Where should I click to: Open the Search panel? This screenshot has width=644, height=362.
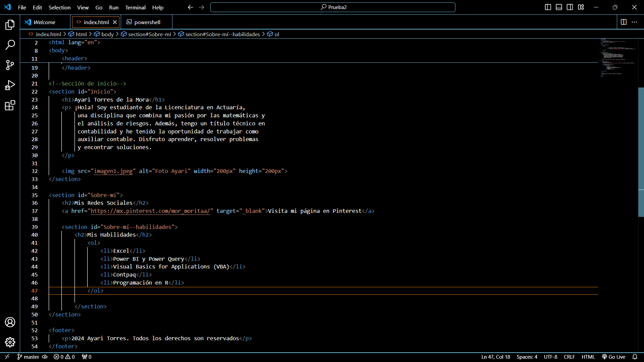(x=10, y=45)
